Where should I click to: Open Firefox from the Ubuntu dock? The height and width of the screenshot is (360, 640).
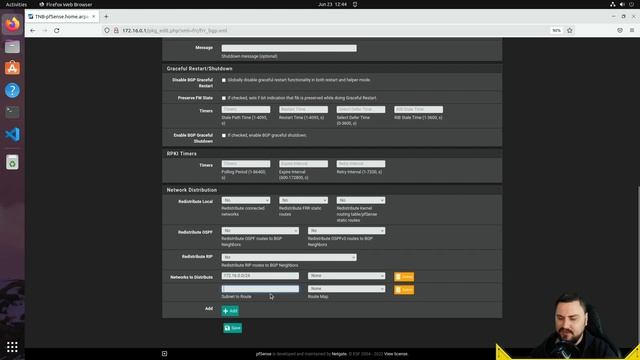point(12,24)
